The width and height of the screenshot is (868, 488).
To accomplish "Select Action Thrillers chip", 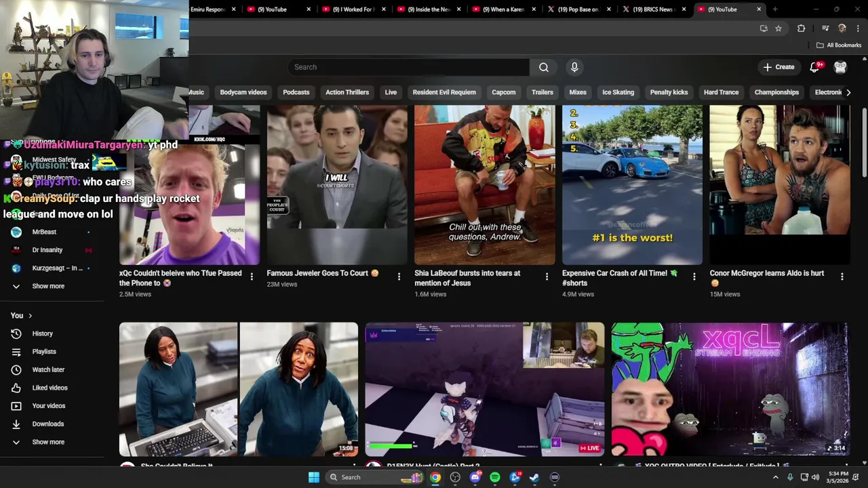I will point(347,92).
